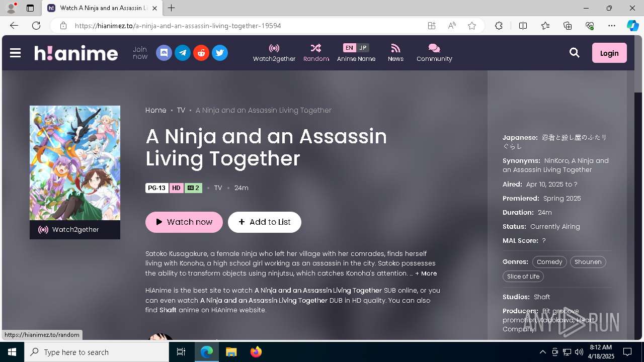Image resolution: width=644 pixels, height=362 pixels.
Task: Open the notifications center icon
Action: 627,352
